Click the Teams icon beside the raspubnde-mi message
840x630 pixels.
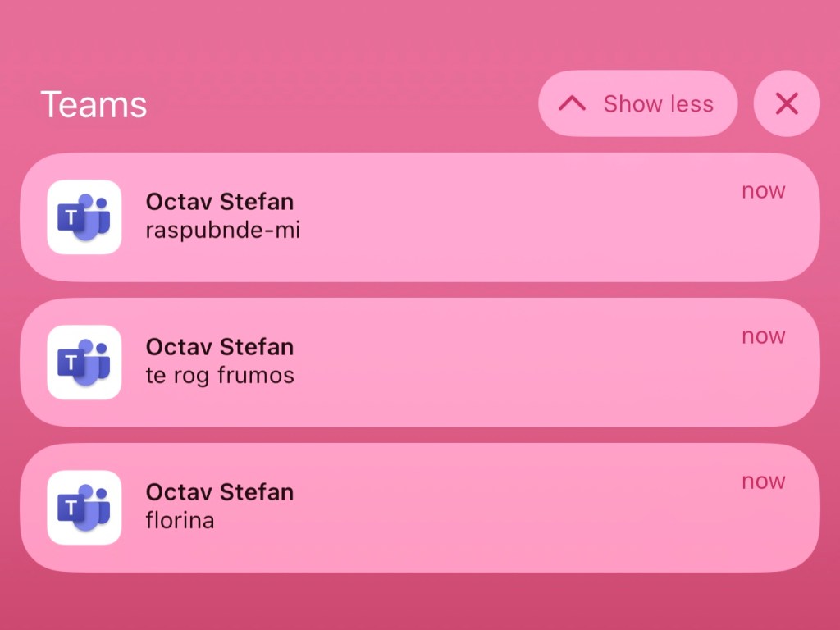[x=84, y=217]
